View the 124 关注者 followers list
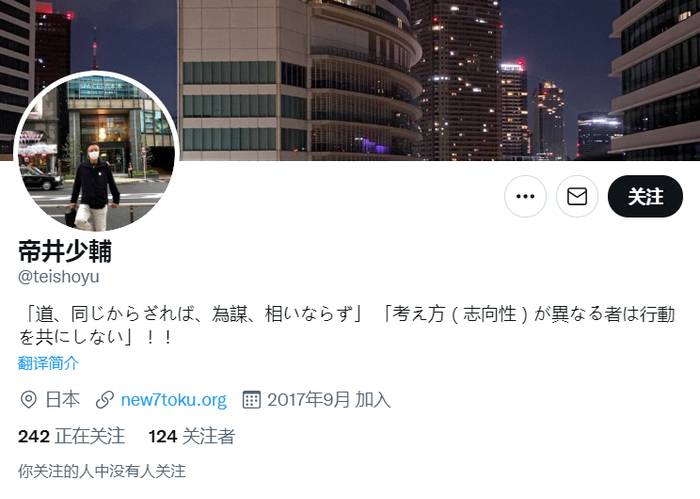The width and height of the screenshot is (700, 499). (192, 436)
